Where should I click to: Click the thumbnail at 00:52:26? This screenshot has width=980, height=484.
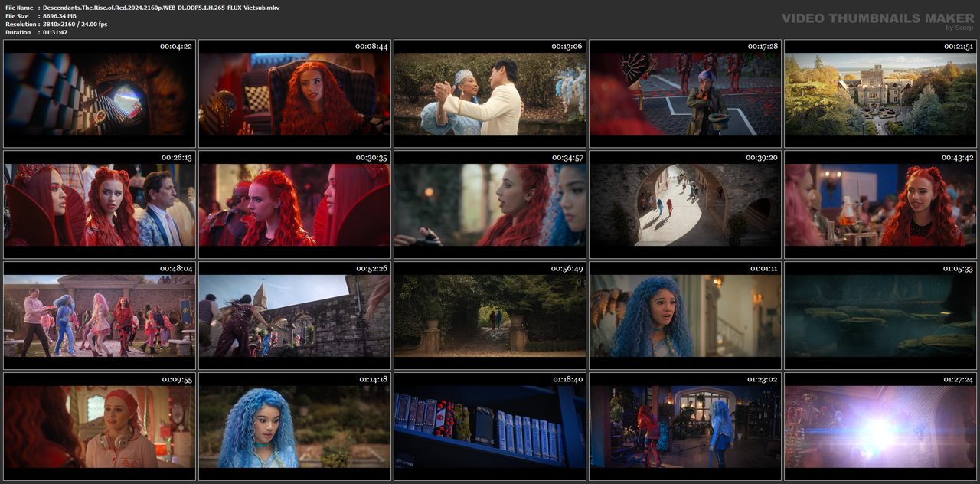[x=295, y=316]
